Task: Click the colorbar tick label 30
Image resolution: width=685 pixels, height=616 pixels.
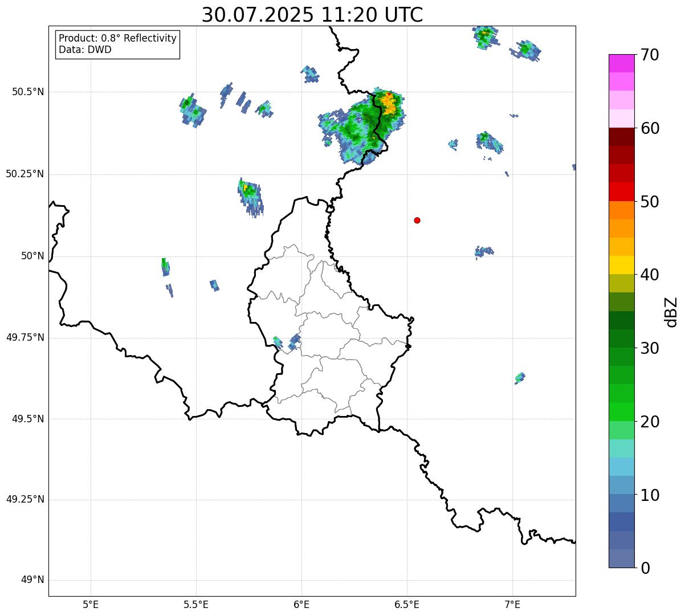Action: tap(649, 348)
